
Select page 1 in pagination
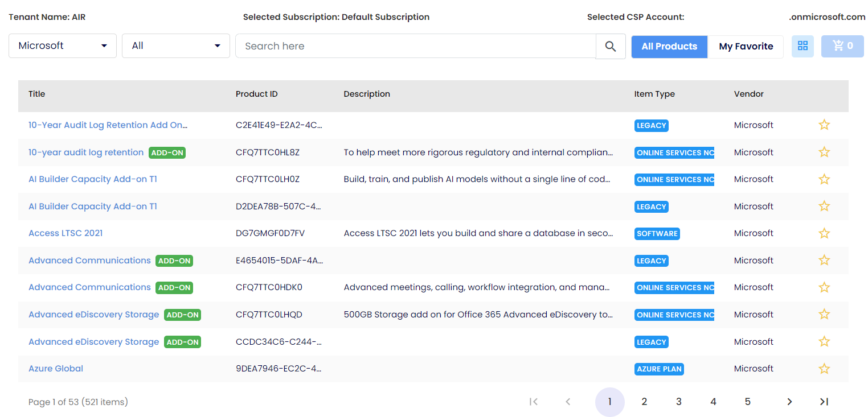click(x=610, y=402)
